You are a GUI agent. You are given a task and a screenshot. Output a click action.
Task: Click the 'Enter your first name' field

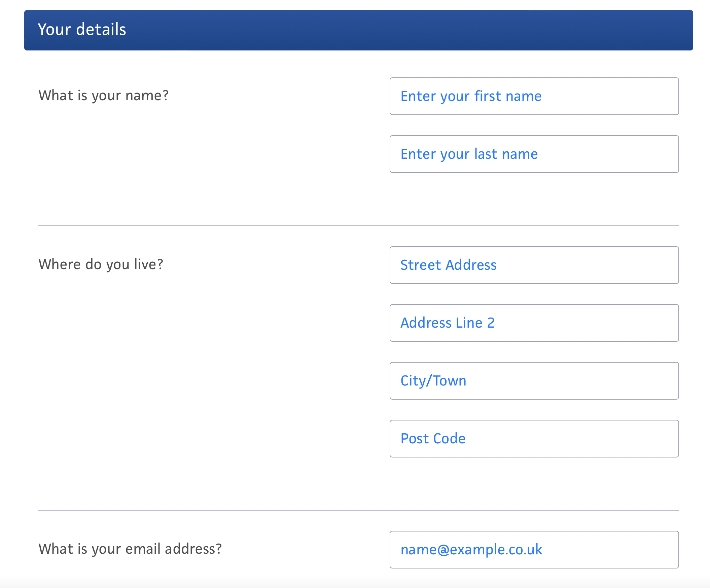(x=534, y=96)
